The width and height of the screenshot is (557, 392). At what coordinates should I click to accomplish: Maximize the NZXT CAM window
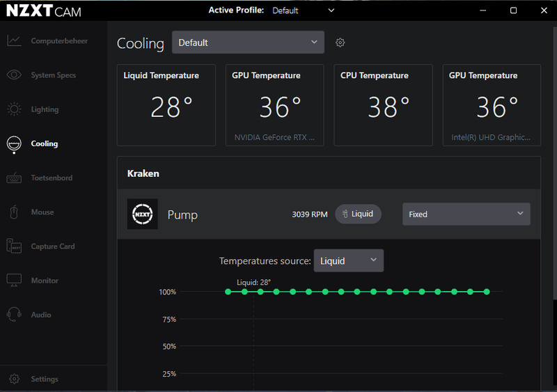point(513,10)
